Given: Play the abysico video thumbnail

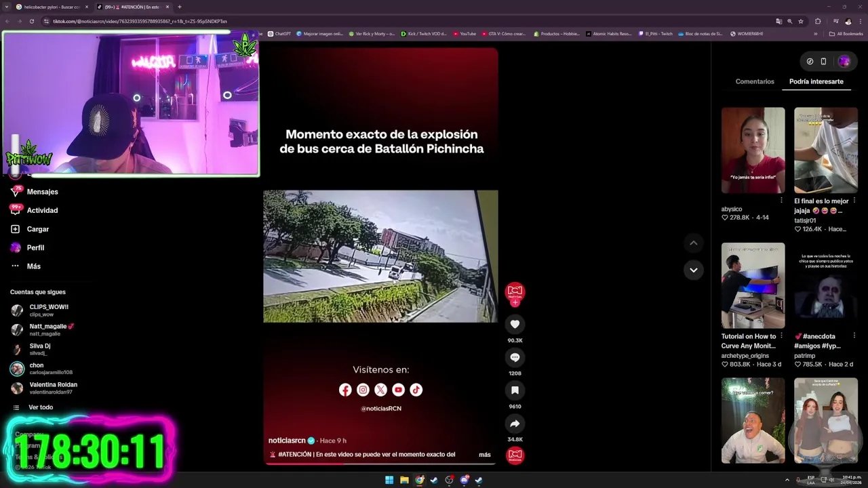Looking at the screenshot, I should coord(753,150).
